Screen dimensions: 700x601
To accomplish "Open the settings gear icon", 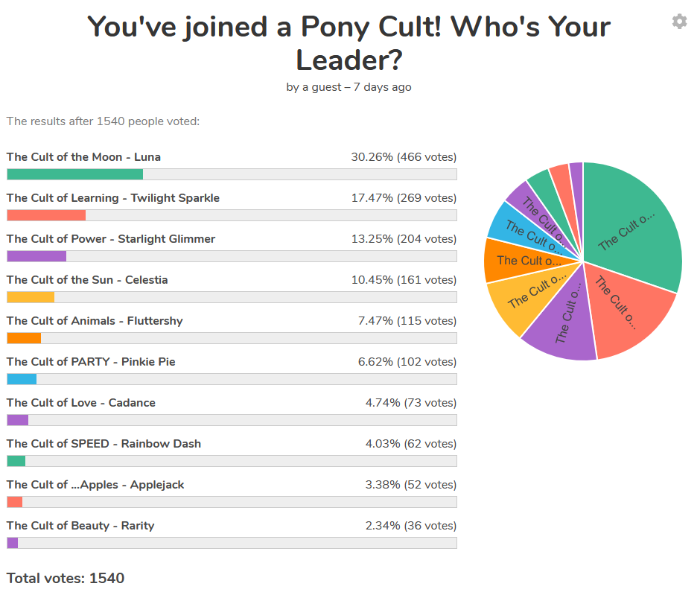I will pos(679,22).
